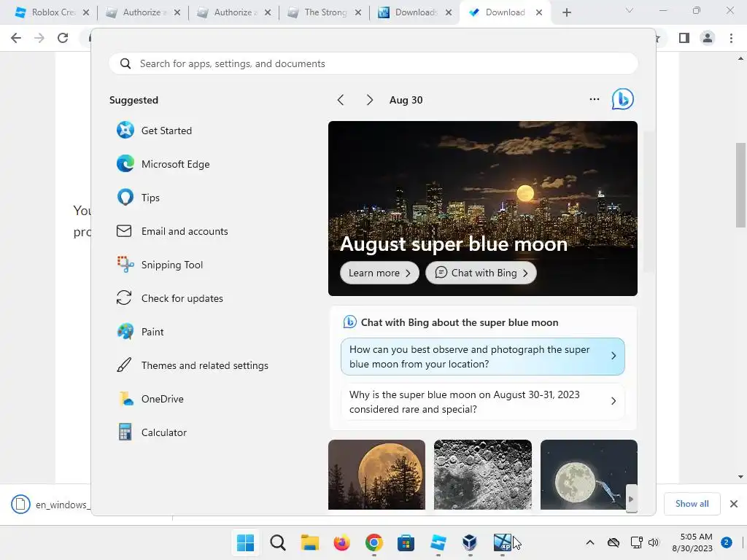The height and width of the screenshot is (560, 747).
Task: Open Roblox Studio taskbar icon
Action: click(x=438, y=542)
